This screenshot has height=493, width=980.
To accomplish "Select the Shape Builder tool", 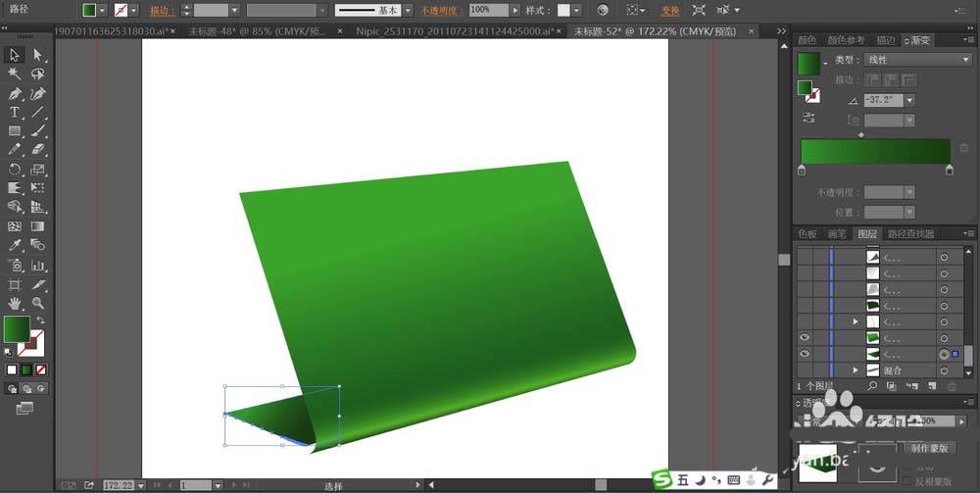I will (15, 207).
